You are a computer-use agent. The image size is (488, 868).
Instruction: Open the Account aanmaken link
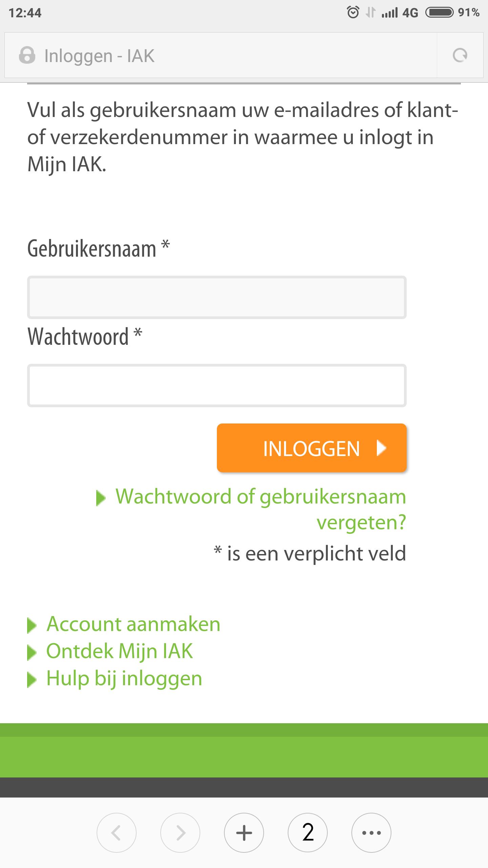point(133,625)
